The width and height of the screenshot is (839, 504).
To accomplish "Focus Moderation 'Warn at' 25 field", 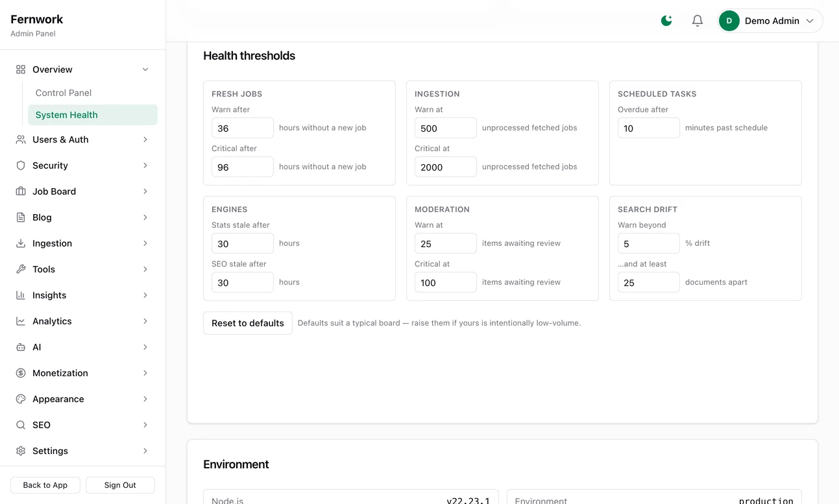I will (x=446, y=243).
